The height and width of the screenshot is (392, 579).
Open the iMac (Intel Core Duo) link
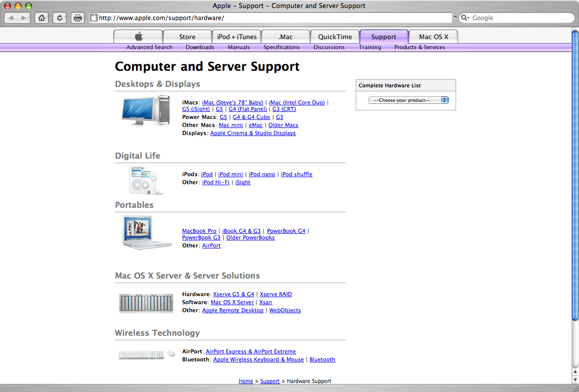point(297,102)
